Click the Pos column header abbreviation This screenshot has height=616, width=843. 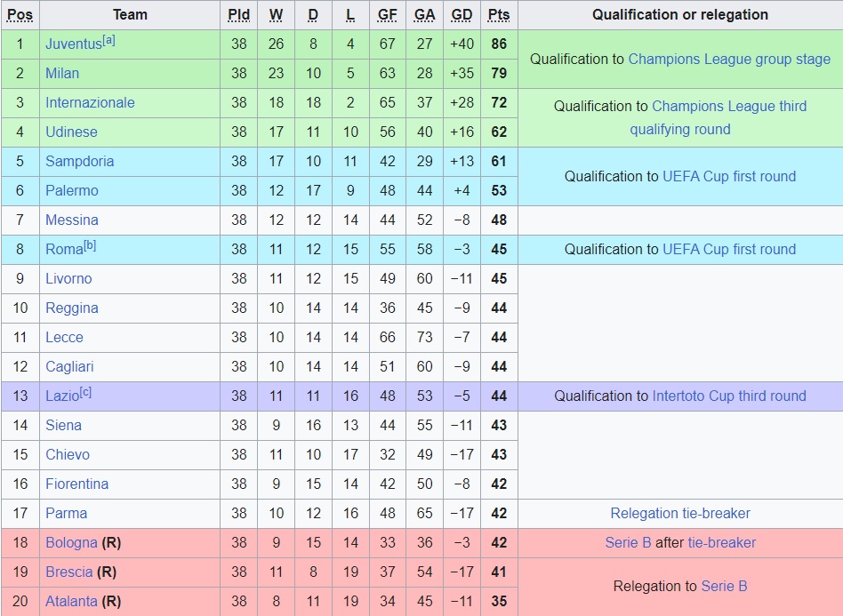click(20, 15)
